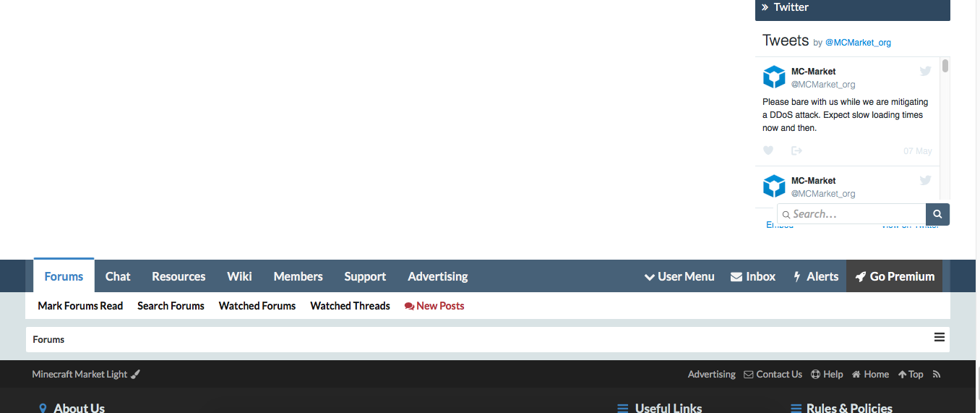Switch to the Members tab

298,276
